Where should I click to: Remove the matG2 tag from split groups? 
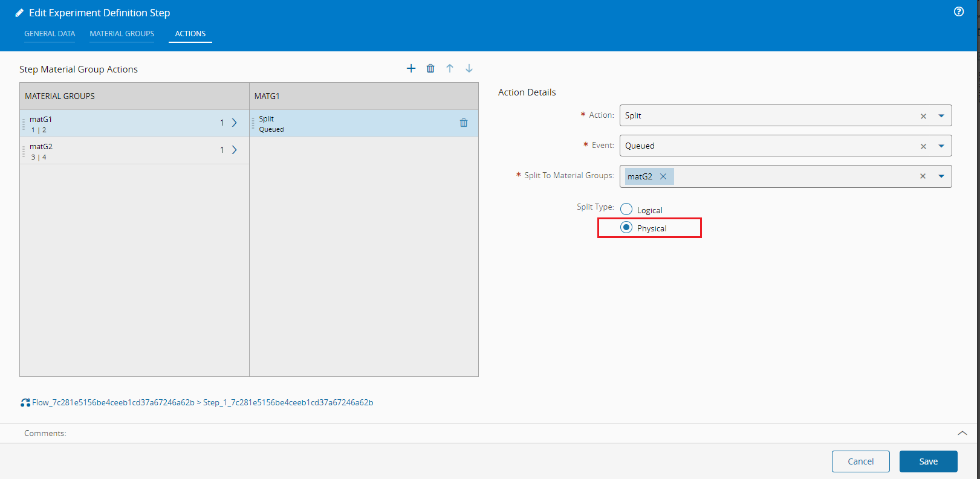click(663, 176)
